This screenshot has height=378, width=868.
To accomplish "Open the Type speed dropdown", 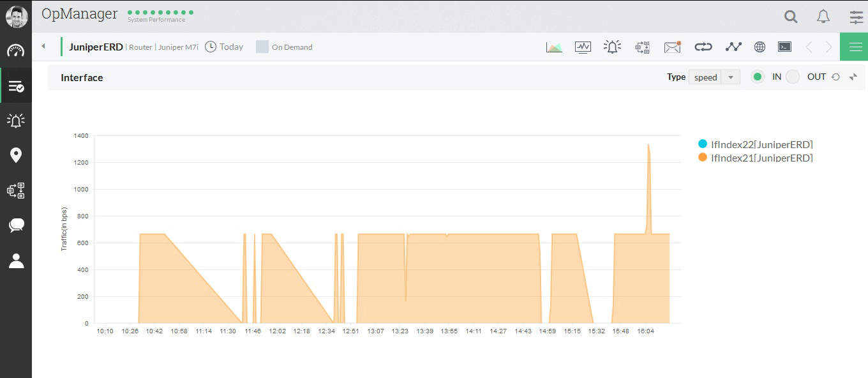I will click(714, 77).
